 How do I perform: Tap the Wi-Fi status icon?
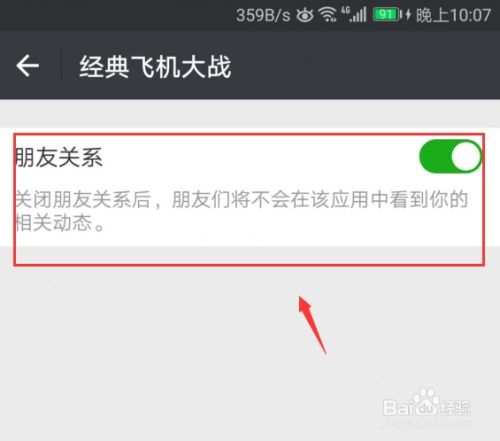328,15
